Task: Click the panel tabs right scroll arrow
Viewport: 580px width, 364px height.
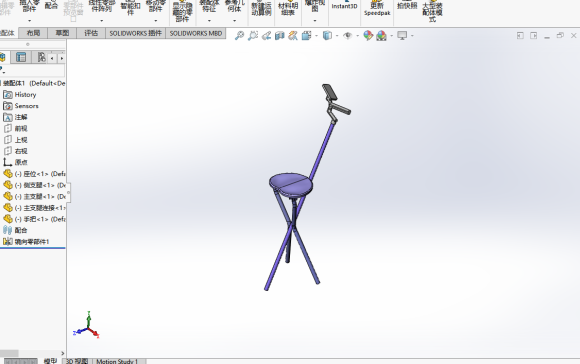Action: [61, 58]
